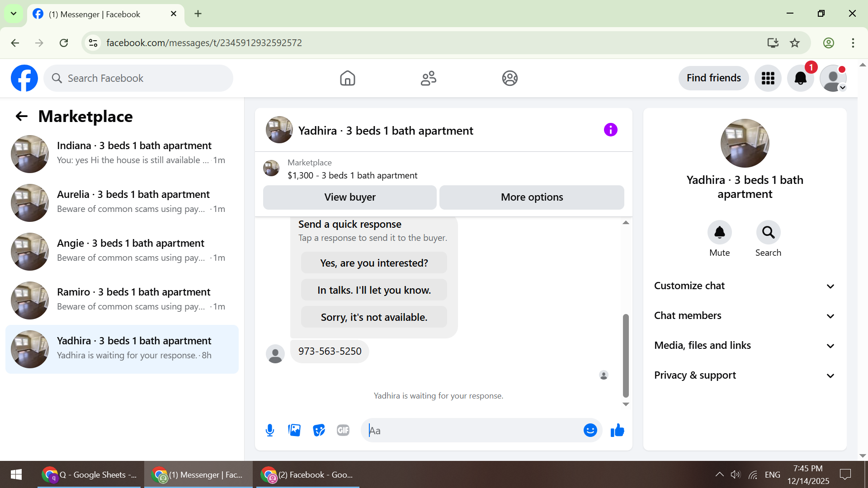Open the emoji picker in the message box
The height and width of the screenshot is (488, 868).
590,430
